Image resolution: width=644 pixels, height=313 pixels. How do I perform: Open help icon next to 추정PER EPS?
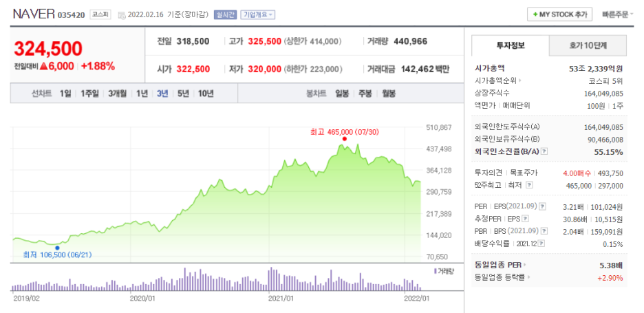[x=525, y=219]
